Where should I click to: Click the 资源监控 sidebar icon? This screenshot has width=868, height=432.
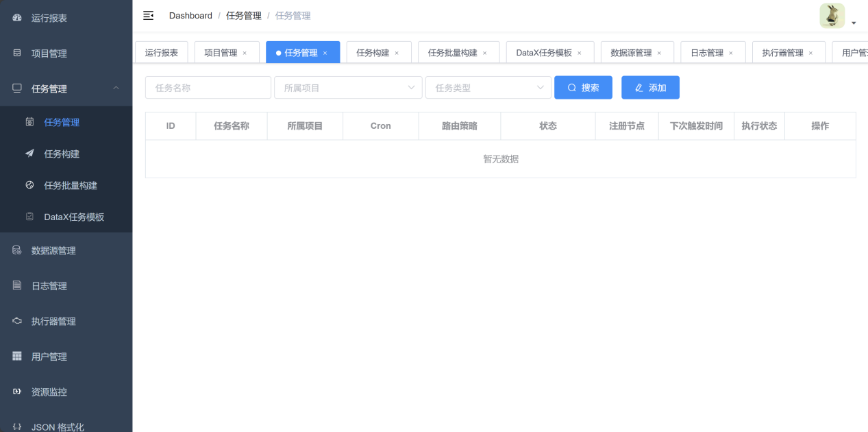(17, 392)
